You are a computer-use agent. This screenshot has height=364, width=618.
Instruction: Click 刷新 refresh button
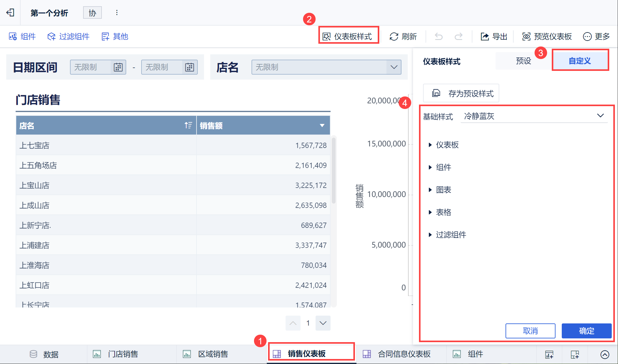pos(403,37)
